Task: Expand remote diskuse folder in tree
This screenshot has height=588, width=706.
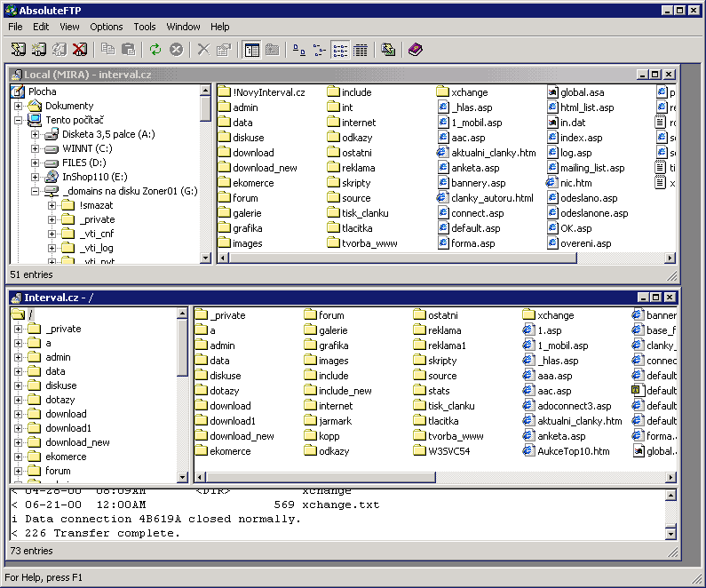Action: (x=18, y=385)
